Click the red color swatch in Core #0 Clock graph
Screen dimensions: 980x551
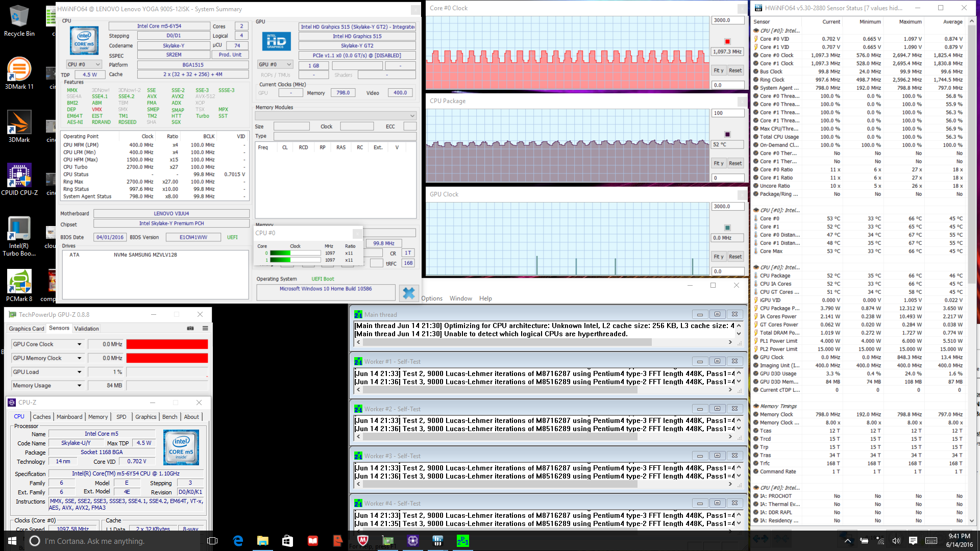pyautogui.click(x=727, y=42)
